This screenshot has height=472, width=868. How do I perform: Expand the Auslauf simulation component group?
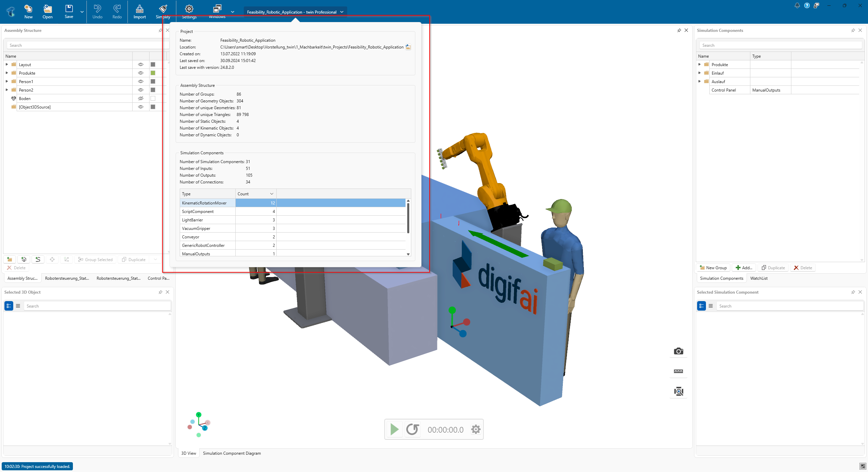699,81
